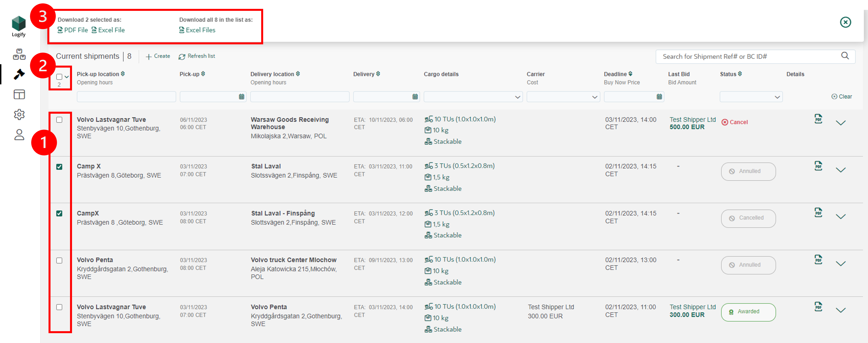Screen dimensions: 868x343
Task: Check the Volvo Lastvagnar Tuve to Warsaw row
Action: click(59, 120)
